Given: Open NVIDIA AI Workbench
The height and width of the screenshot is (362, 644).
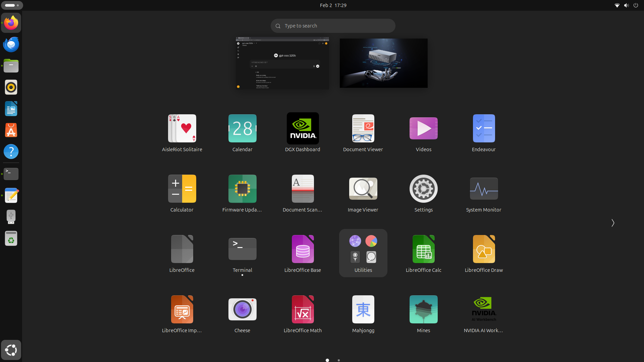Looking at the screenshot, I should pos(484,313).
